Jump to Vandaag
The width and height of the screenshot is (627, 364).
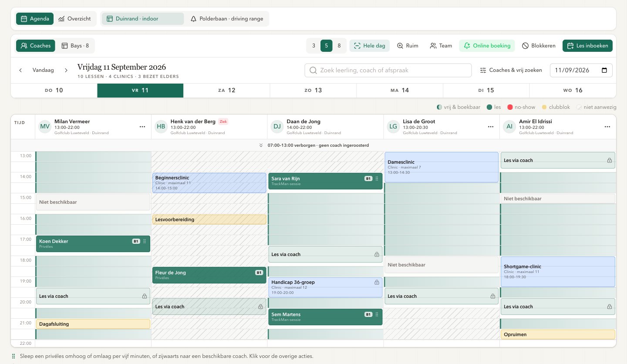[x=43, y=70]
